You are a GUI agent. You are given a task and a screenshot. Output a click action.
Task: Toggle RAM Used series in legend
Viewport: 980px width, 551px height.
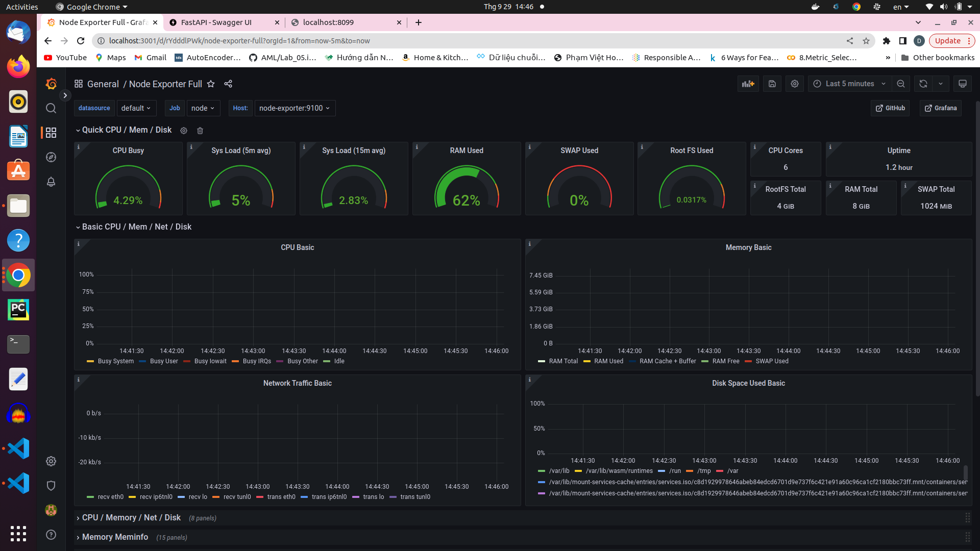tap(608, 361)
